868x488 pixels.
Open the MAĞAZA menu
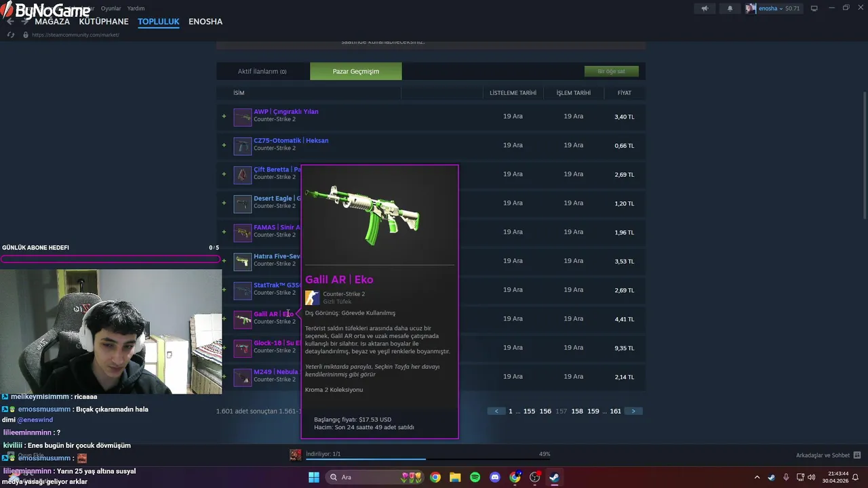[52, 22]
